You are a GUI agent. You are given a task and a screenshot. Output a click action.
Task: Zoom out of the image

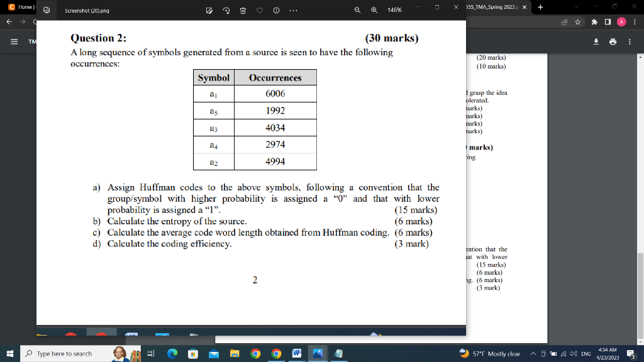pos(356,10)
